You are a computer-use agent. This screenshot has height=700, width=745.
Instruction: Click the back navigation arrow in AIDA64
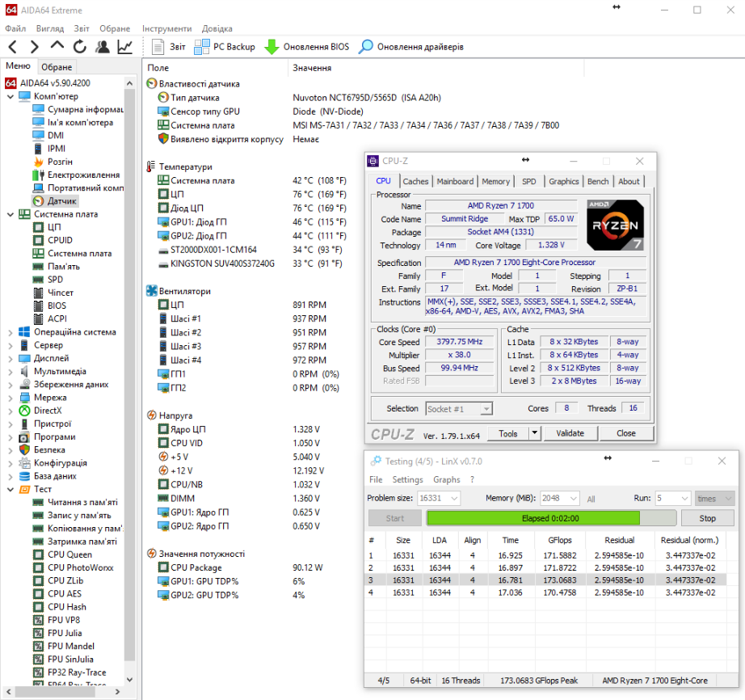13,47
